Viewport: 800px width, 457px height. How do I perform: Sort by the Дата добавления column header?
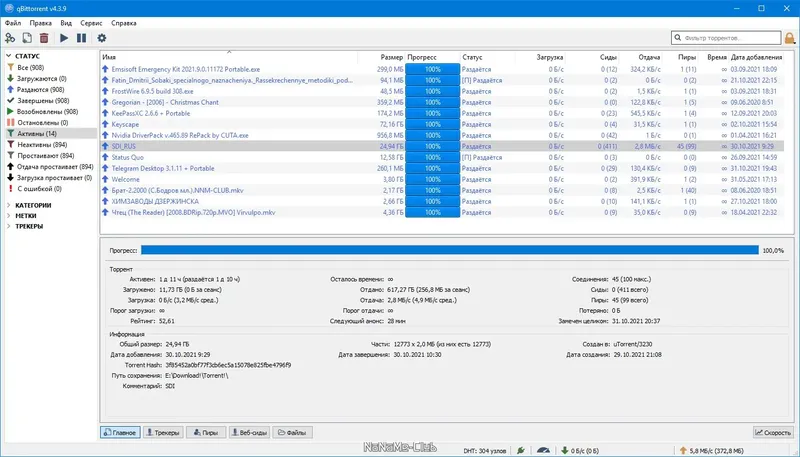click(756, 57)
